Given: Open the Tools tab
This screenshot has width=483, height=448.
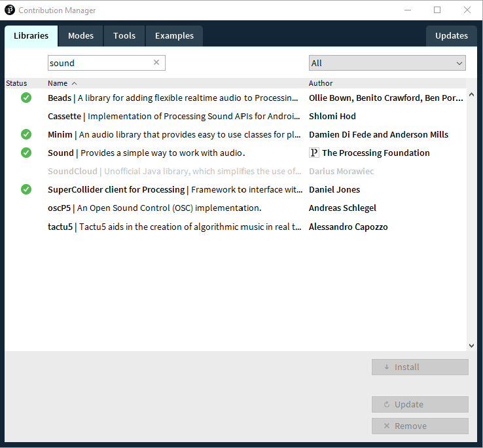Looking at the screenshot, I should 124,36.
